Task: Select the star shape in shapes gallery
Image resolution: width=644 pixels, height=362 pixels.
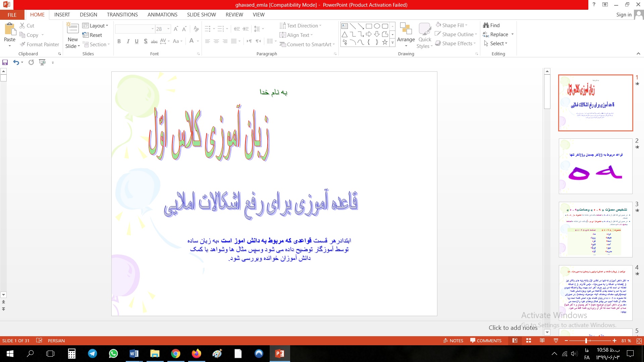Action: click(385, 42)
